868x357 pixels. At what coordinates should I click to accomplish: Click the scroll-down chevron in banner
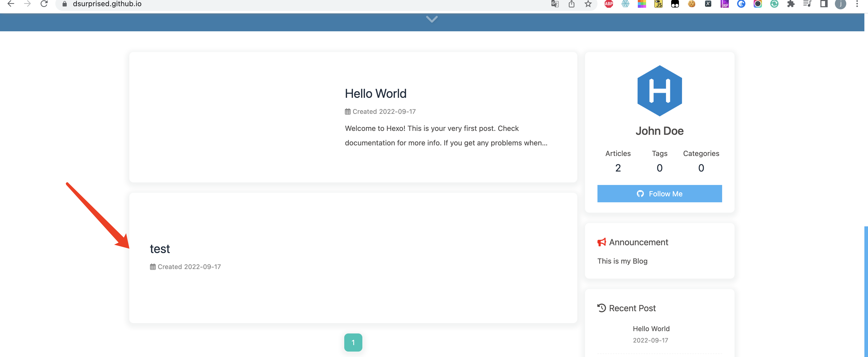(432, 19)
